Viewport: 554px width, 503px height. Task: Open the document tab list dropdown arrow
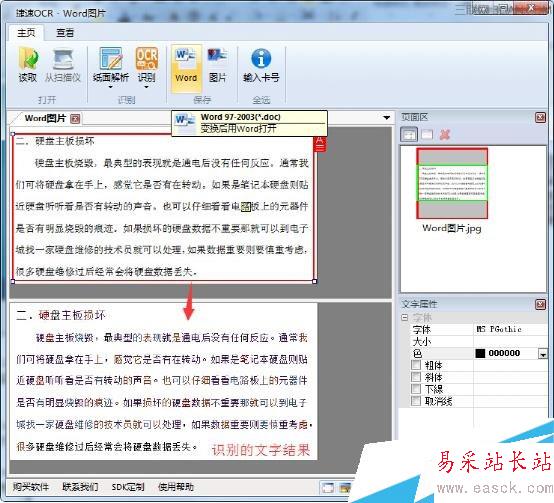click(387, 118)
